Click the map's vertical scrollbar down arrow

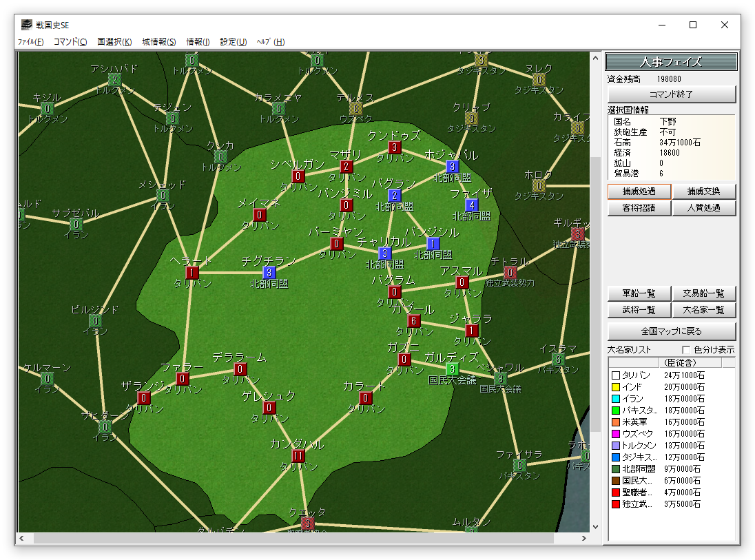tap(596, 527)
